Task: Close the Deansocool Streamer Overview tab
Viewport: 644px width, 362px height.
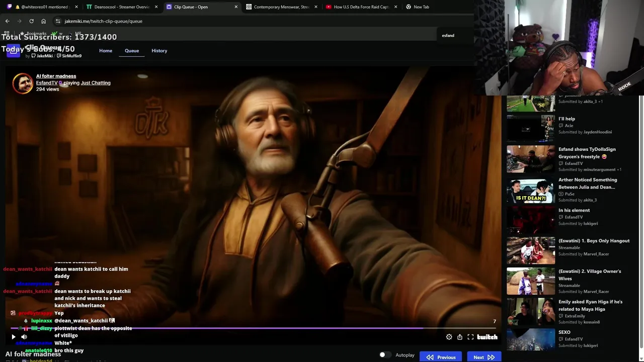Action: click(x=156, y=7)
